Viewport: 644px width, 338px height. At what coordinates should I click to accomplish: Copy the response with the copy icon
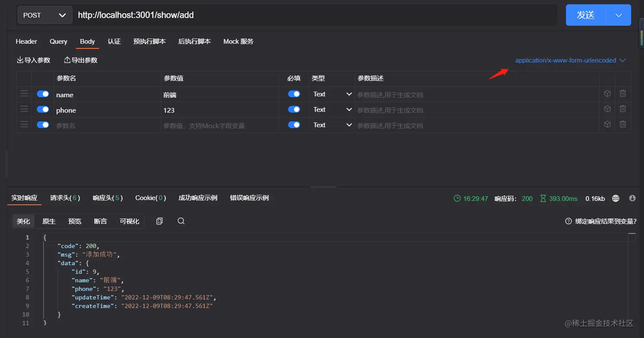pyautogui.click(x=159, y=221)
